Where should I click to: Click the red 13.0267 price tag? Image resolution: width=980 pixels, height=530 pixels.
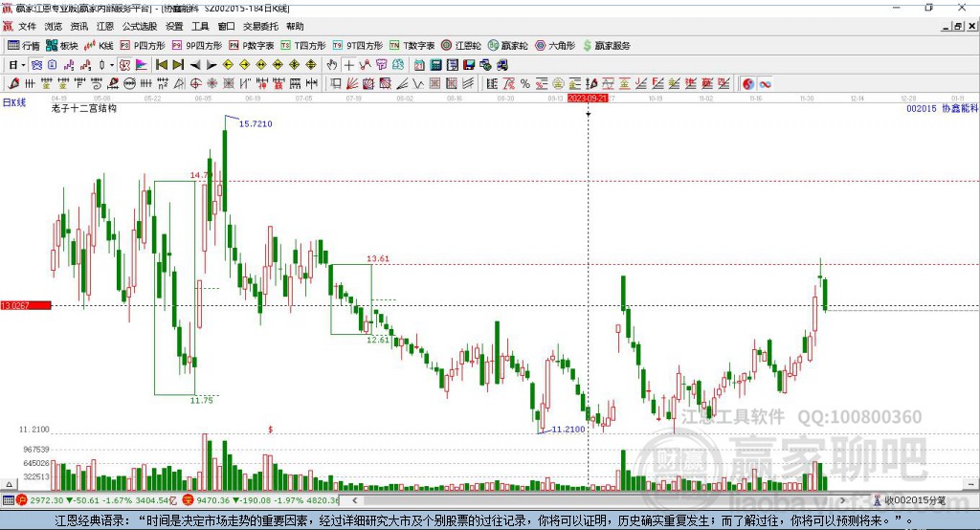click(x=26, y=305)
